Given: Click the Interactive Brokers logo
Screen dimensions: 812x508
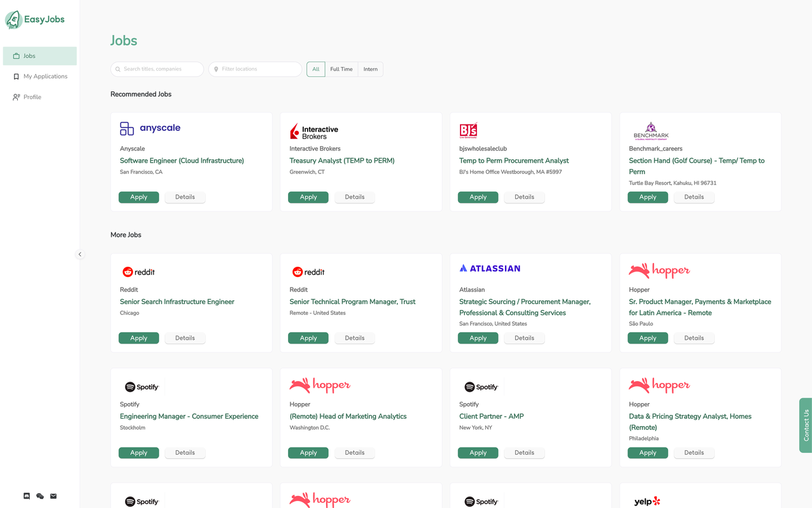Looking at the screenshot, I should pyautogui.click(x=314, y=131).
